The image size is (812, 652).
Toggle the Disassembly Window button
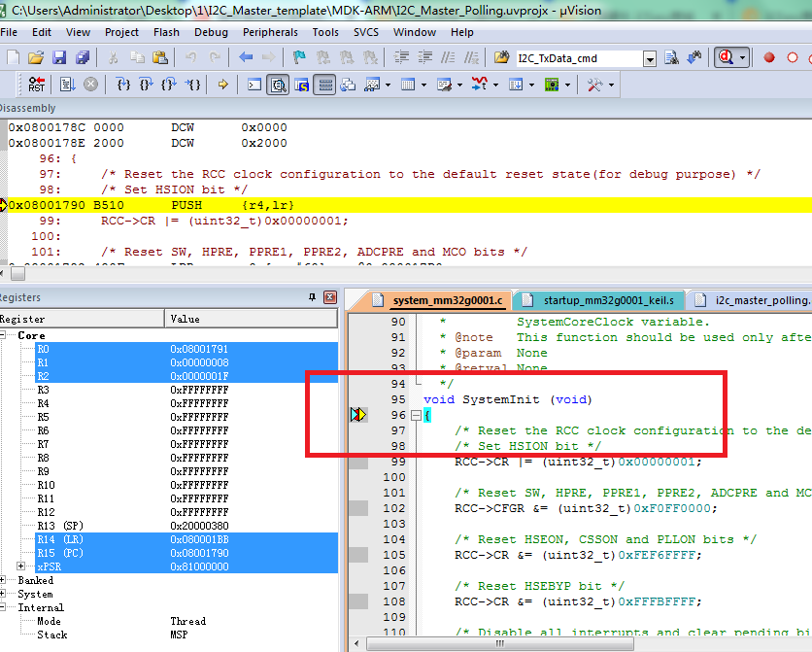coord(278,85)
